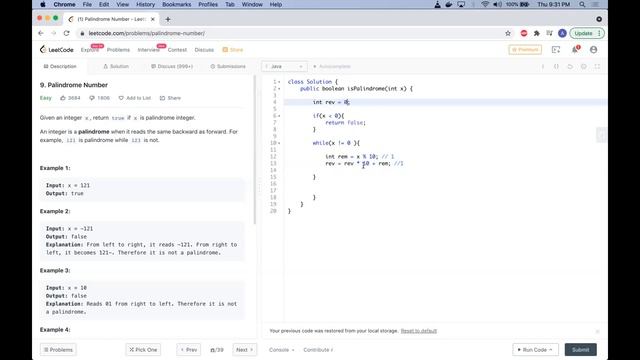Open Discuss in the navigation bar
Viewport: 640px width, 360px height.
click(204, 50)
